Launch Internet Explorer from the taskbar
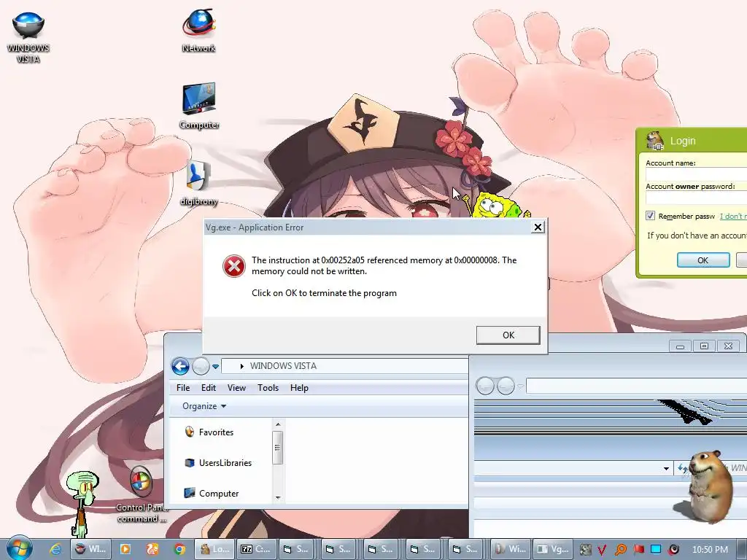747x560 pixels. click(x=55, y=549)
